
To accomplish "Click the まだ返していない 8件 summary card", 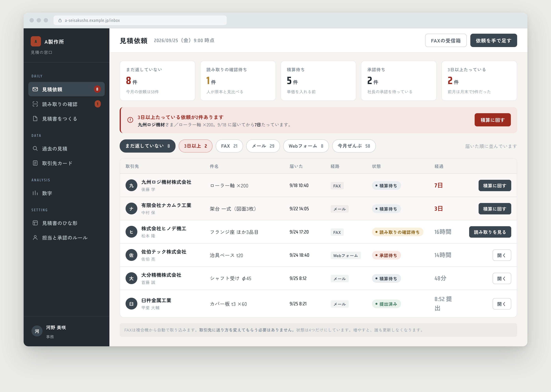I will click(x=157, y=81).
